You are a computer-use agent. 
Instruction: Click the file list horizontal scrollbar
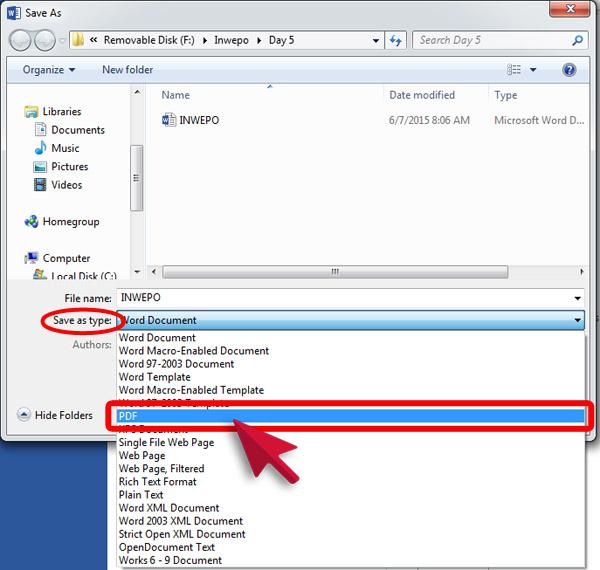click(335, 272)
